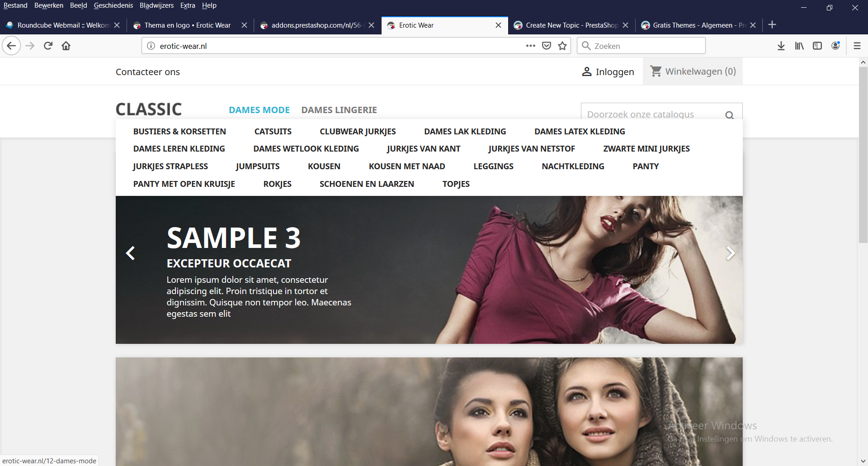Click the shopping cart icon
This screenshot has width=868, height=466.
coord(656,71)
